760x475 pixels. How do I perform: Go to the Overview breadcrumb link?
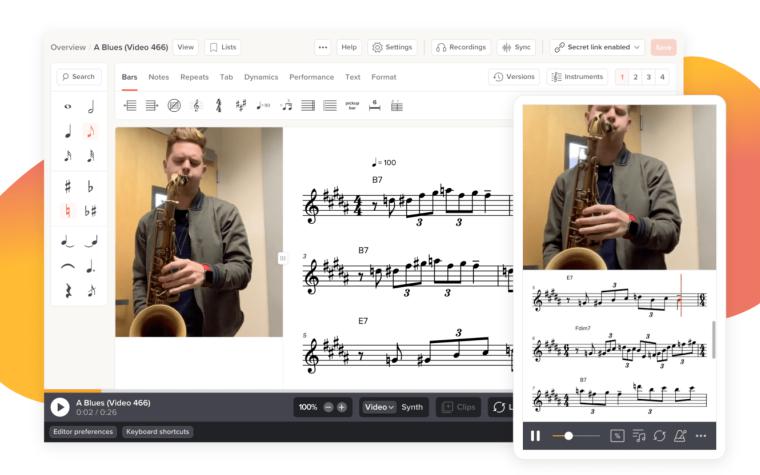click(x=68, y=47)
